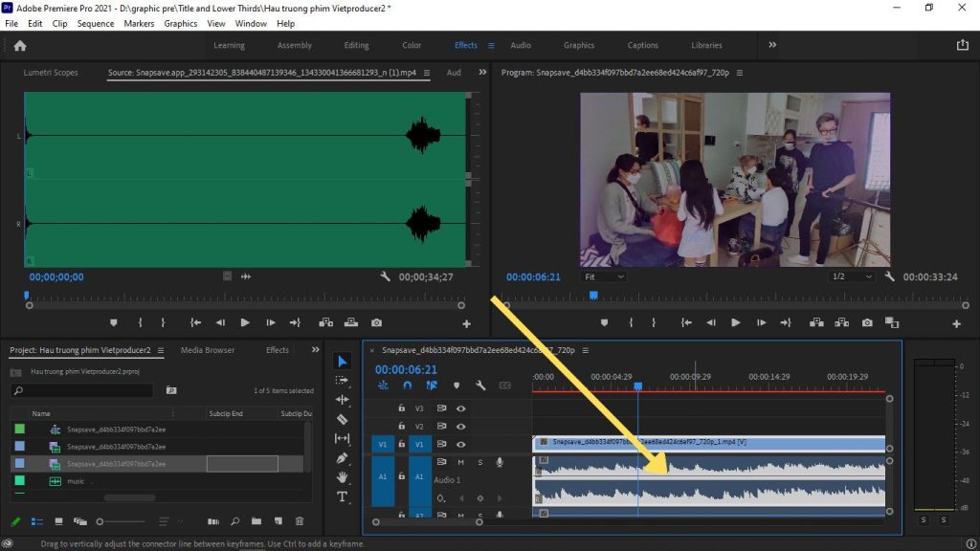The height and width of the screenshot is (551, 980).
Task: Open the Color workspace
Action: pyautogui.click(x=412, y=45)
